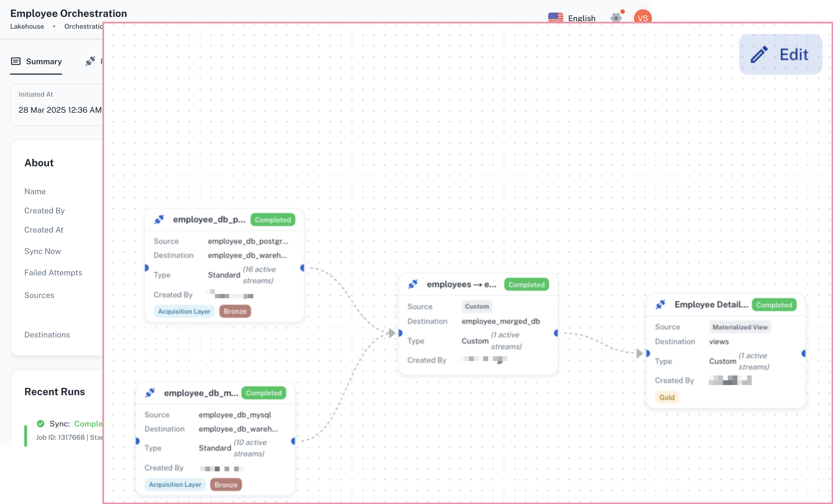833x504 pixels.
Task: Click the employee_merged_db destination value
Action: (501, 321)
